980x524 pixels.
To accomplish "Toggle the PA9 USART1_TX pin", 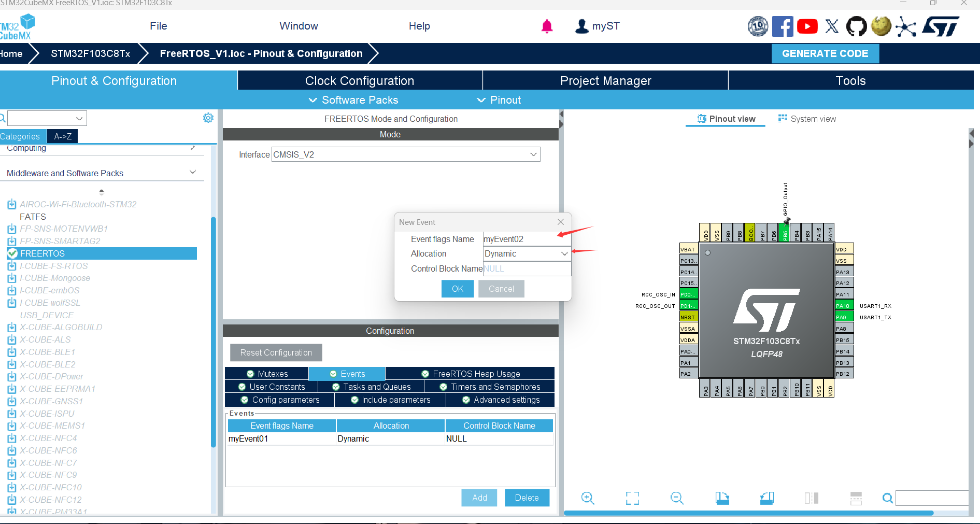I will click(x=844, y=317).
